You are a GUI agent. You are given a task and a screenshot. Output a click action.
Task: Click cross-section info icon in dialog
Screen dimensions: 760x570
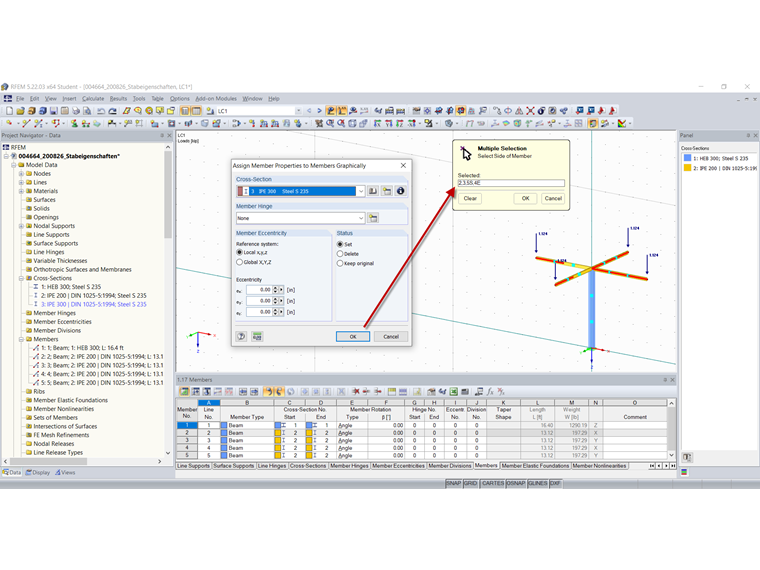[400, 191]
